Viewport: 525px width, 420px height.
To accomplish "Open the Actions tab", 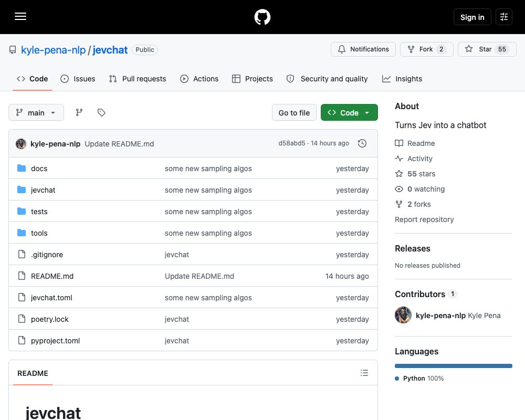I will pyautogui.click(x=199, y=79).
